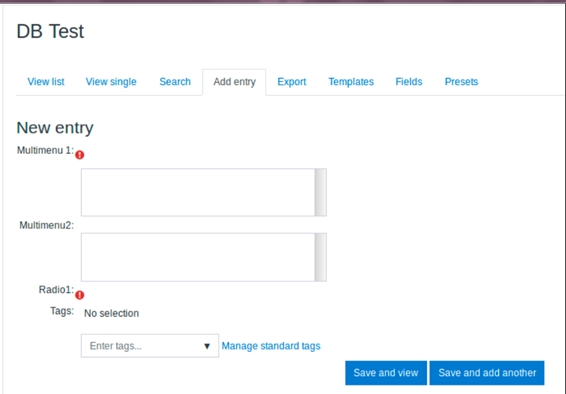Click the DB Test page heading

50,31
